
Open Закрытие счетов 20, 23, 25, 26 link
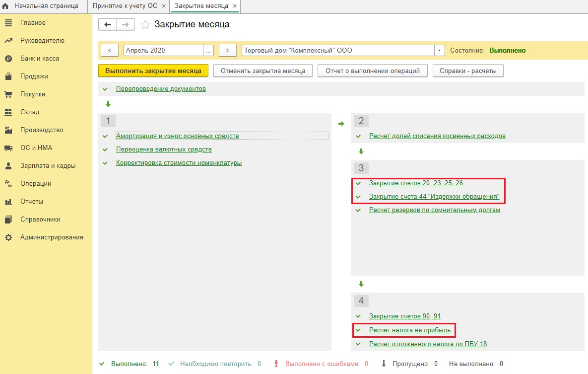click(416, 183)
